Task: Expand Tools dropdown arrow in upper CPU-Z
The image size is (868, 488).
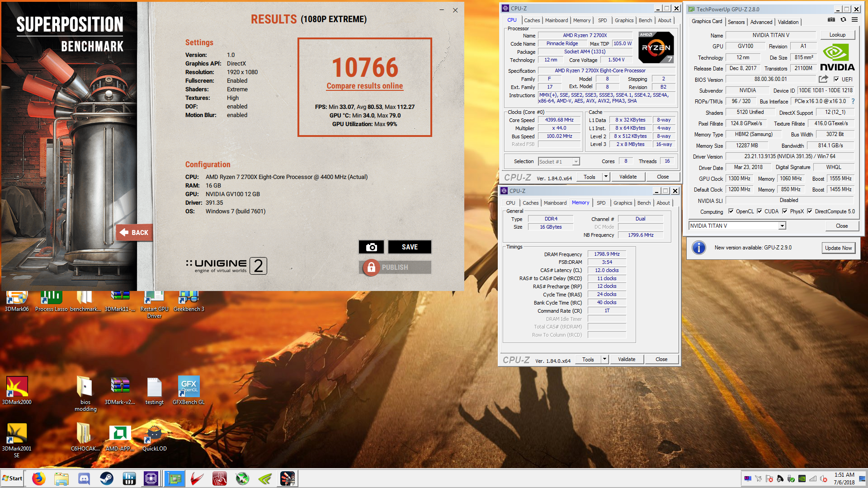Action: click(x=606, y=177)
